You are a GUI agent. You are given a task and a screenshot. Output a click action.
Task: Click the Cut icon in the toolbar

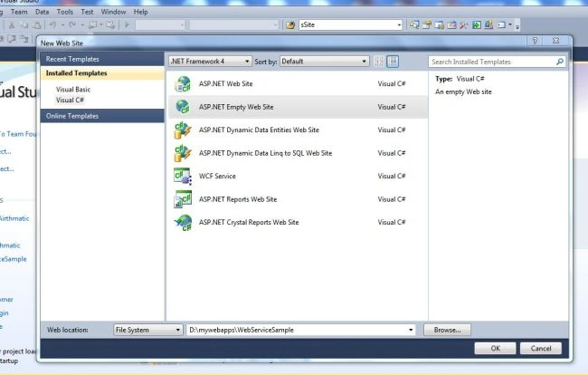(12, 25)
